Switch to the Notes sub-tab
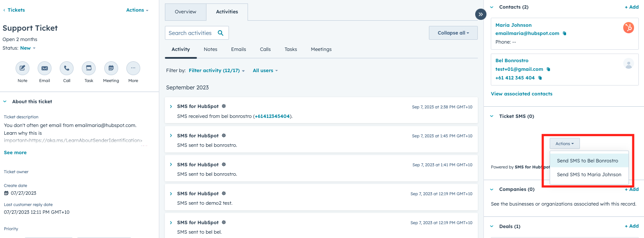This screenshot has width=644, height=238. pos(210,49)
